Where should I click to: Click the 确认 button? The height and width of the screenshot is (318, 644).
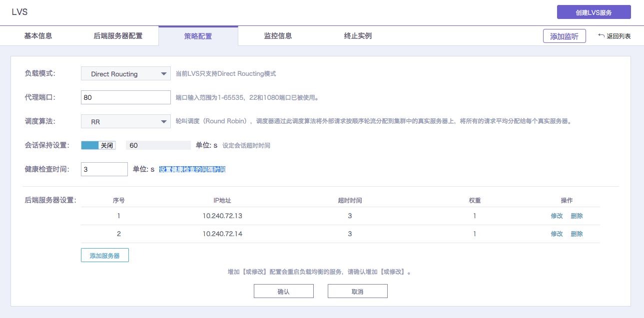pyautogui.click(x=283, y=291)
